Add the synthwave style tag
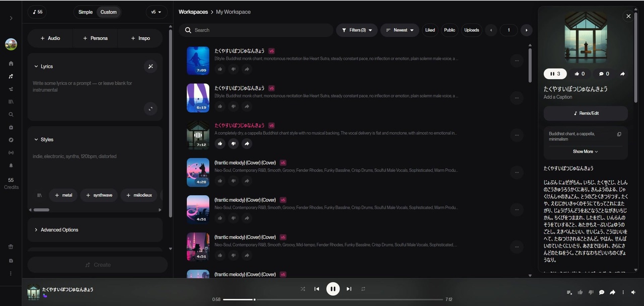This screenshot has height=306, width=644. click(x=99, y=195)
